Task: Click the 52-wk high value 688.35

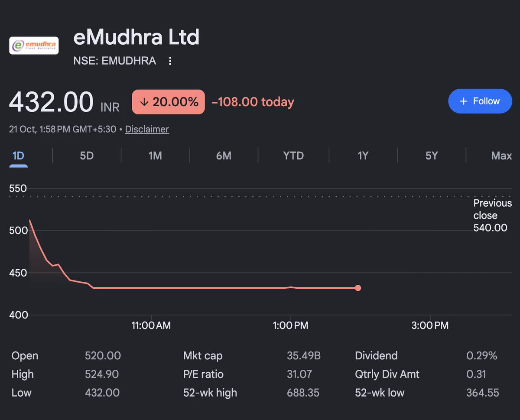Action: 303,393
